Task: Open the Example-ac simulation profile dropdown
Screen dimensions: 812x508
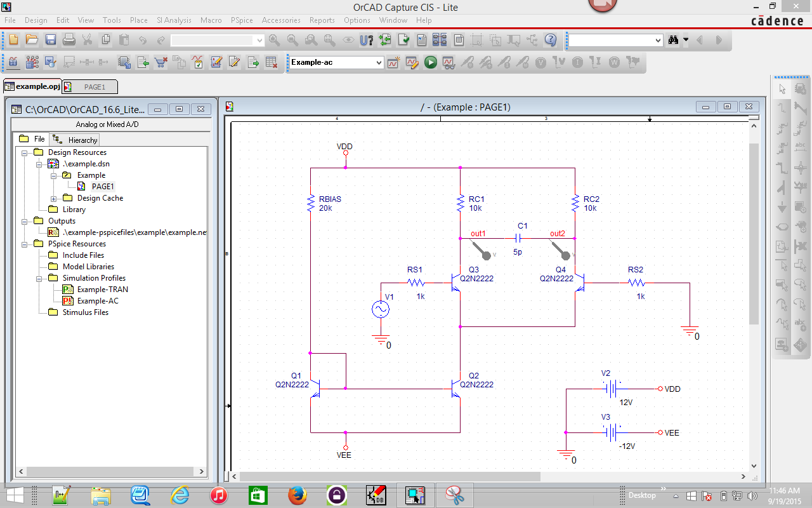Action: (x=379, y=62)
